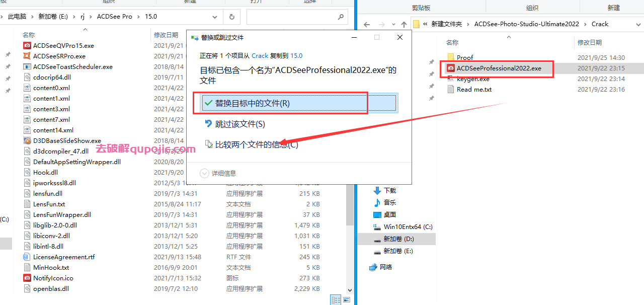Select the LicenseAgreement.rtf file icon

(27, 257)
